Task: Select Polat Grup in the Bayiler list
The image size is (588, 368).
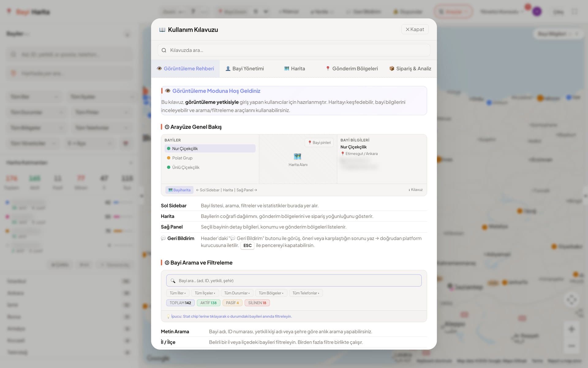Action: point(210,158)
